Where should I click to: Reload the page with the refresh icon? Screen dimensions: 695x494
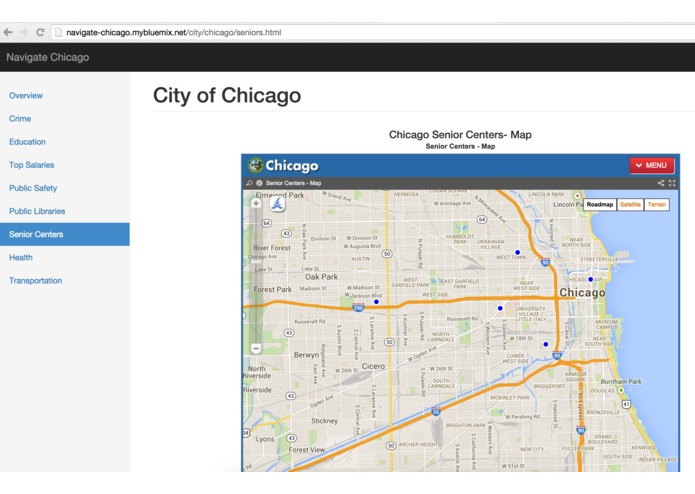pyautogui.click(x=40, y=32)
